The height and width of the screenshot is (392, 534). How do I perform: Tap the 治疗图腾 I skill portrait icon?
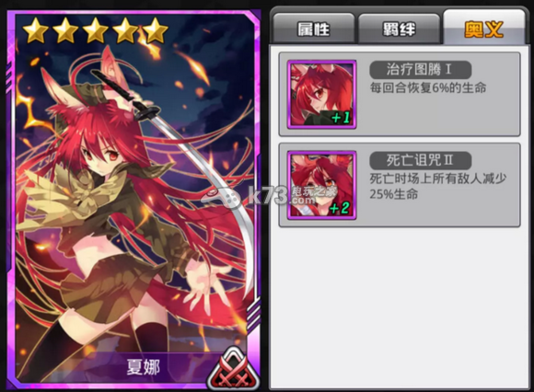pyautogui.click(x=322, y=95)
